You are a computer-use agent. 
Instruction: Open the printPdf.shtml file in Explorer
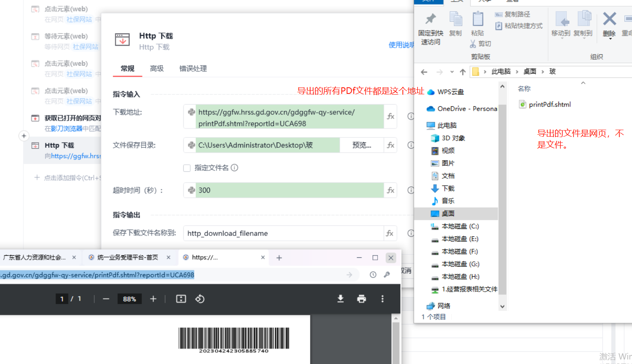pos(545,105)
